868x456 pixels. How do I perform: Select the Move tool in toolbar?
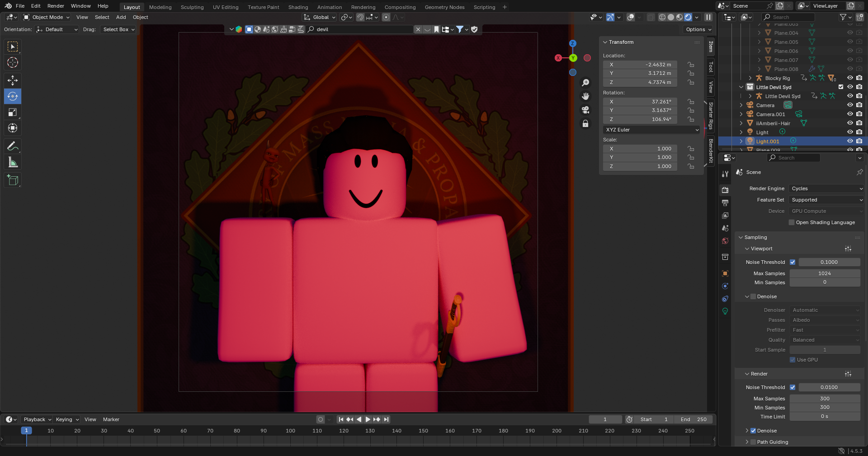click(13, 80)
